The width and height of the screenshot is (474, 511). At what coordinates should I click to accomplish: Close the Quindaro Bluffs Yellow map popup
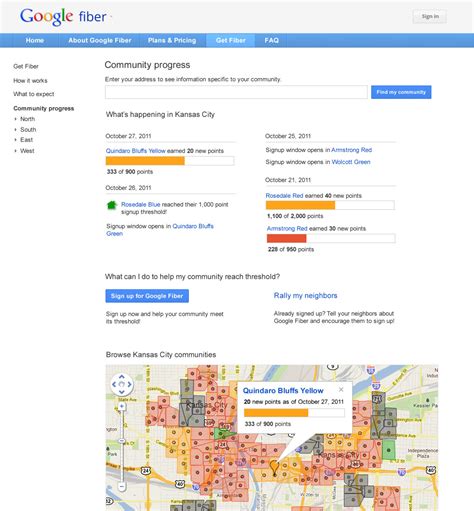coord(341,389)
